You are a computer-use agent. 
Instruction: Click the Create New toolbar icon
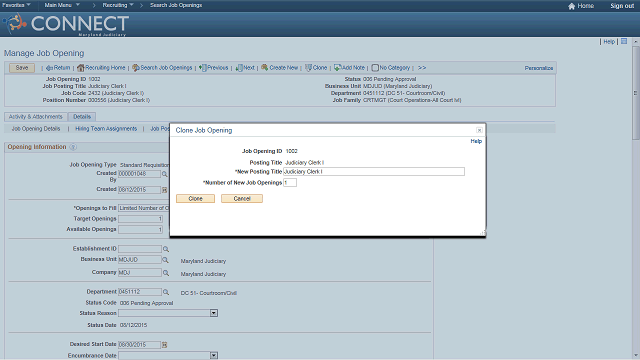(264, 67)
